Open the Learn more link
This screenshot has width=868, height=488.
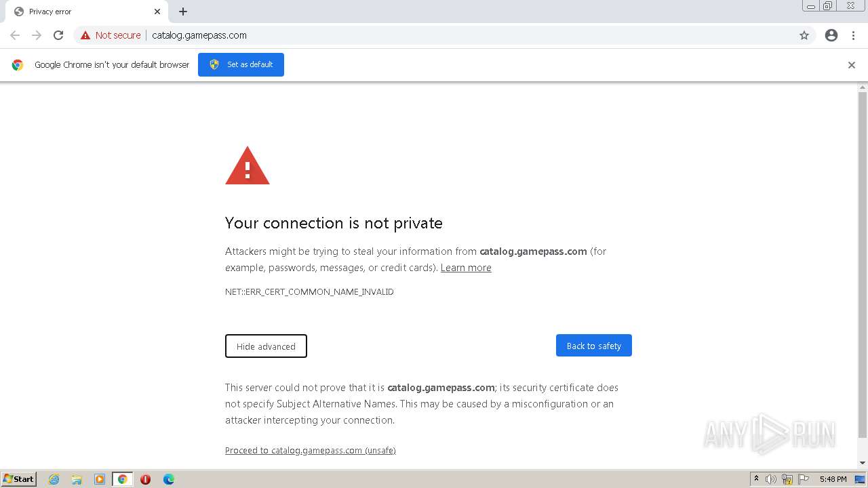coord(466,268)
